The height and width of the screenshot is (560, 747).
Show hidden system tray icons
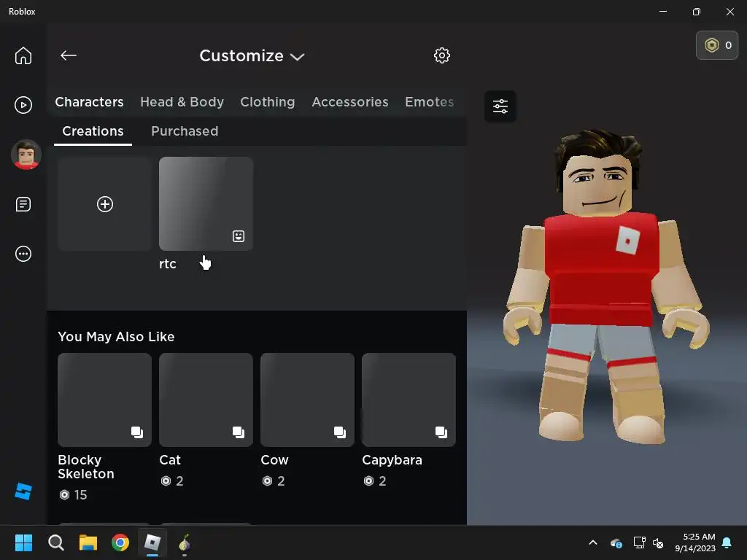593,542
